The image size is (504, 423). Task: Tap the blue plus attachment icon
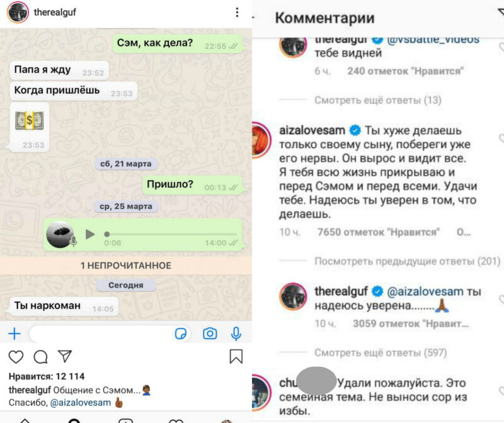(x=14, y=334)
